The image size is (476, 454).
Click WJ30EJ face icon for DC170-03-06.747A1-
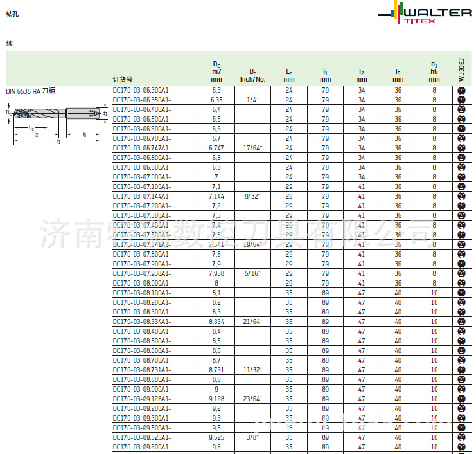click(461, 148)
